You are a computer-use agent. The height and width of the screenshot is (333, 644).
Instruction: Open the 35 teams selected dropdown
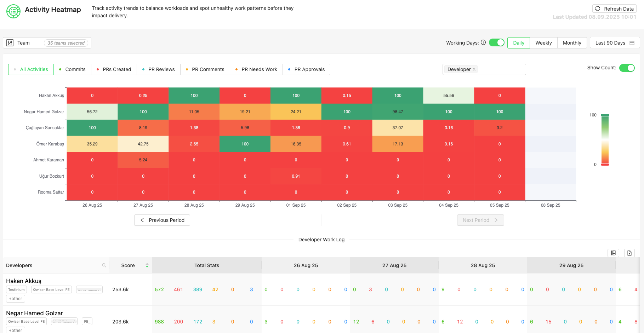(66, 43)
